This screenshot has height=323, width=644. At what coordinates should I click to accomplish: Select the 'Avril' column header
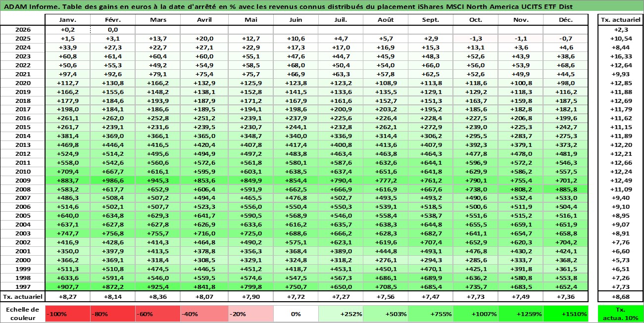[204, 20]
